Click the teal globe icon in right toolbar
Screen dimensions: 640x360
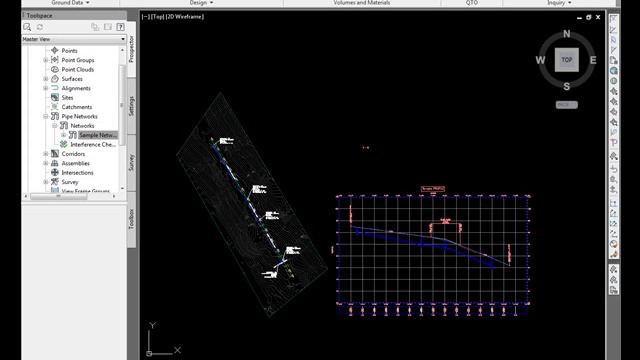click(x=613, y=71)
